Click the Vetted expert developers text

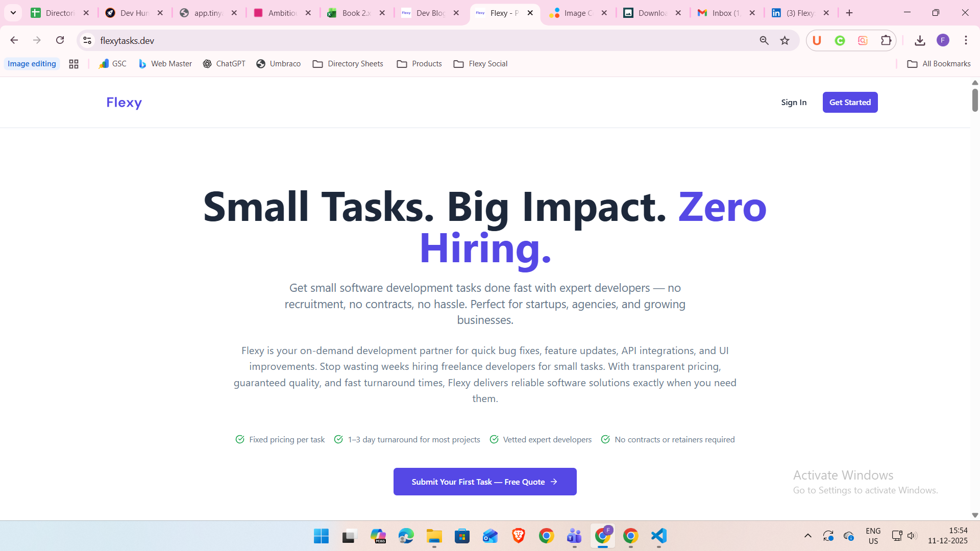pos(547,440)
